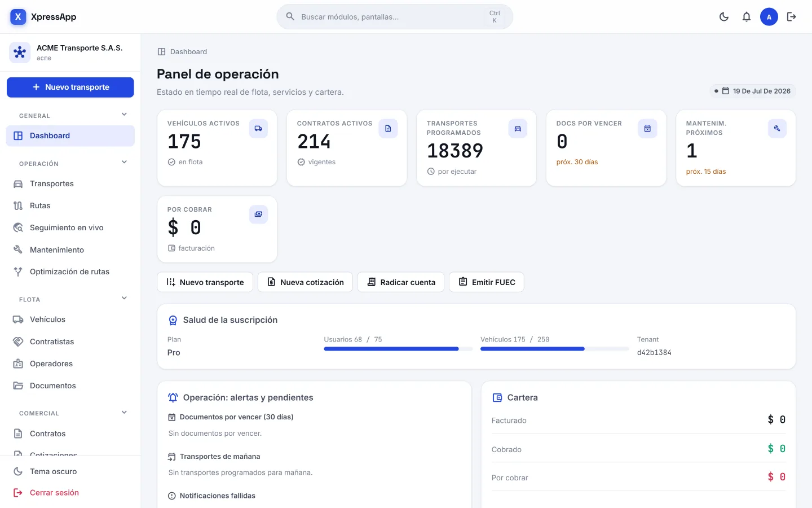Image resolution: width=812 pixels, height=508 pixels.
Task: Click Dashboard breadcrumb text
Action: [189, 52]
